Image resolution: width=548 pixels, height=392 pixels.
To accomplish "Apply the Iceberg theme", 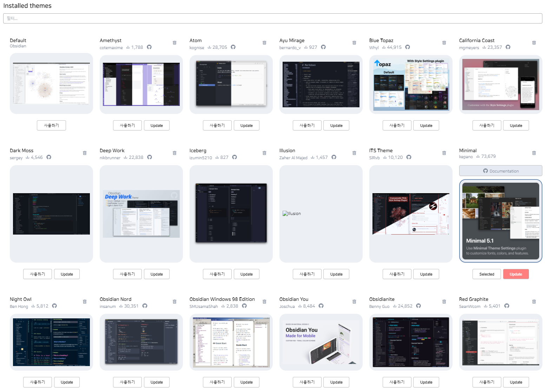I will 217,274.
